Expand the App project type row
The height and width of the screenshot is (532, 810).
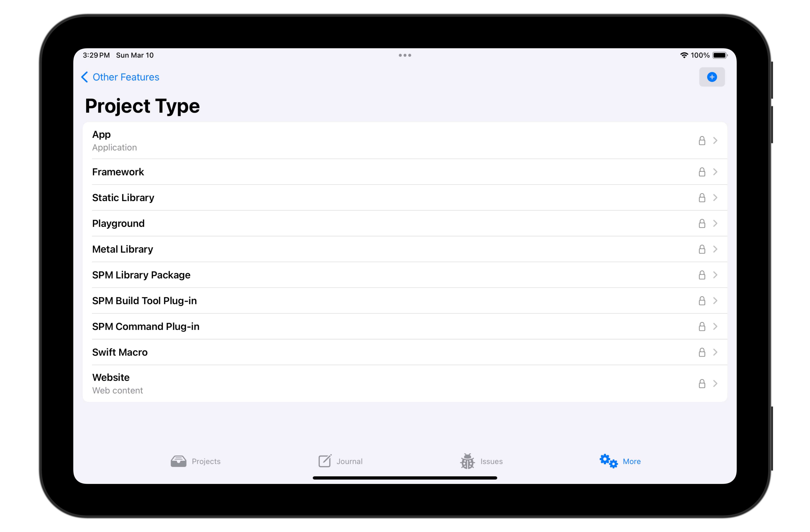(715, 141)
